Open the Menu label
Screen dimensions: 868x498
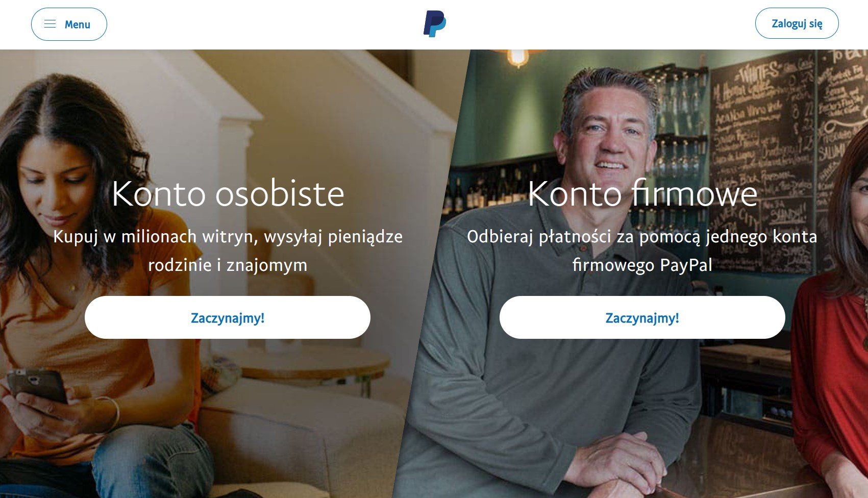point(77,24)
